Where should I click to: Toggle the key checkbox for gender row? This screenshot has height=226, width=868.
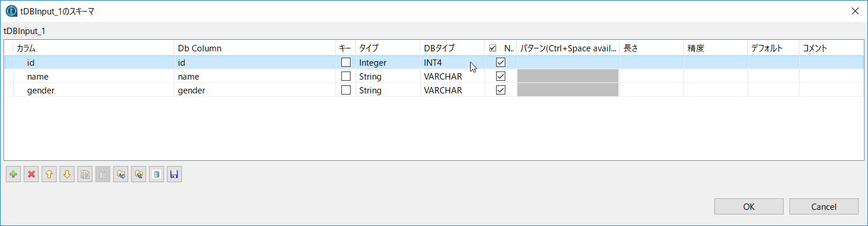click(x=346, y=90)
